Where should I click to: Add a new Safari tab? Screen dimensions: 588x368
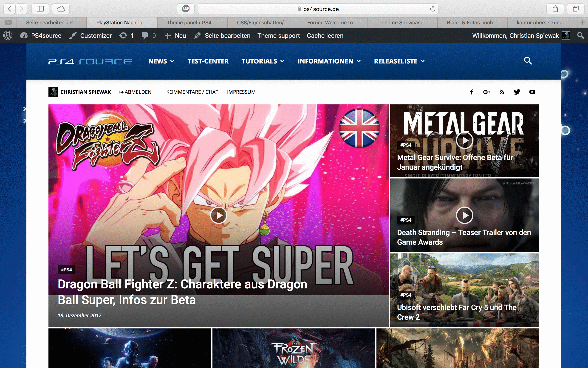tap(582, 23)
